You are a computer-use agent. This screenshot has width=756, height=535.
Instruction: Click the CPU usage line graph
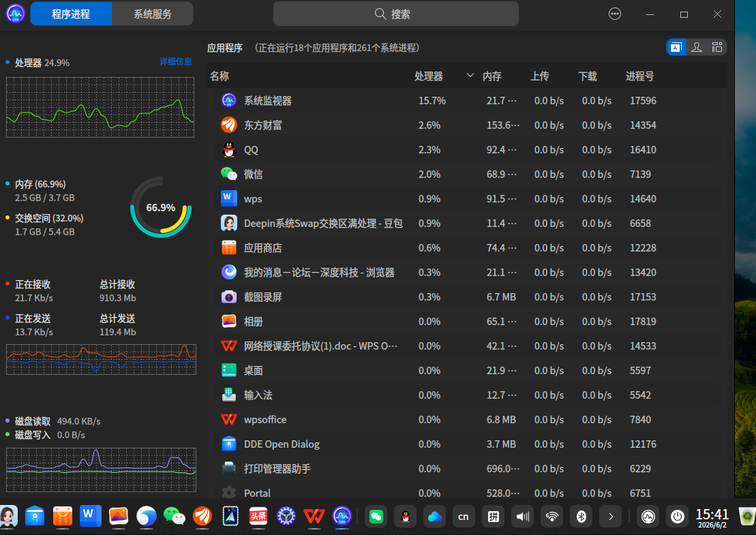[100, 108]
